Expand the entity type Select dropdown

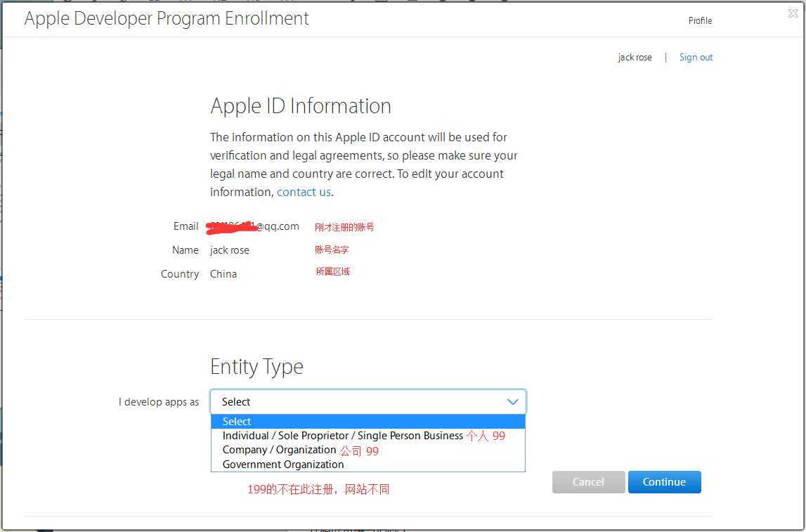point(368,401)
